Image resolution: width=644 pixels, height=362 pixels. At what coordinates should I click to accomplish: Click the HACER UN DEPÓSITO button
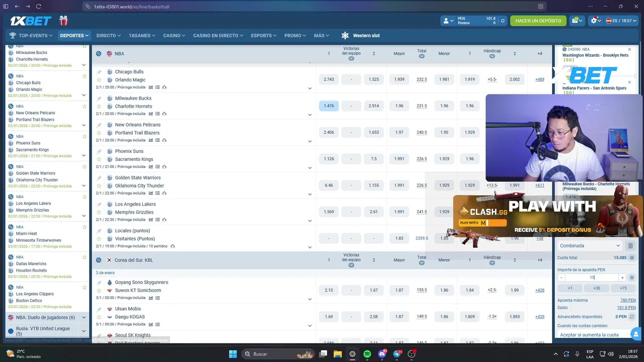(538, 21)
